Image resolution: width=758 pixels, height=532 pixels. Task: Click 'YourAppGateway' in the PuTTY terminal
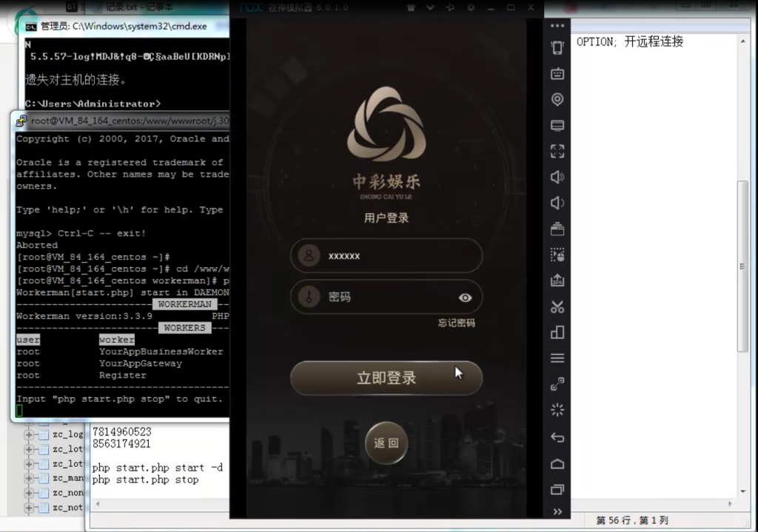[141, 363]
